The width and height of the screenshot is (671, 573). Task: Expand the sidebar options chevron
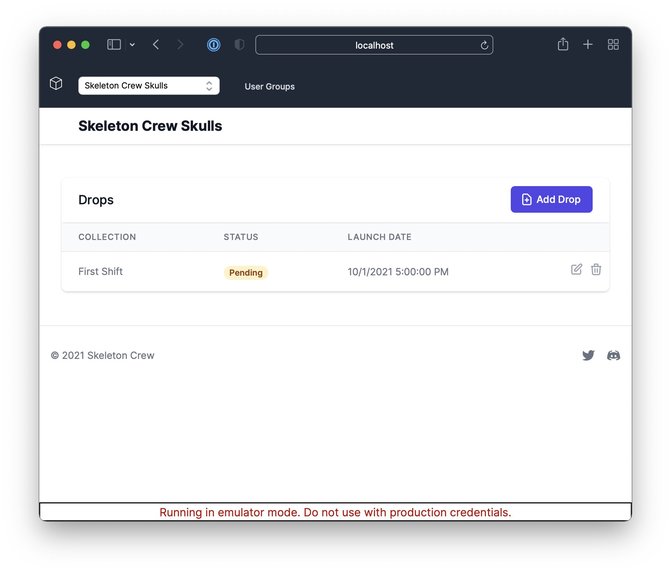tap(132, 45)
